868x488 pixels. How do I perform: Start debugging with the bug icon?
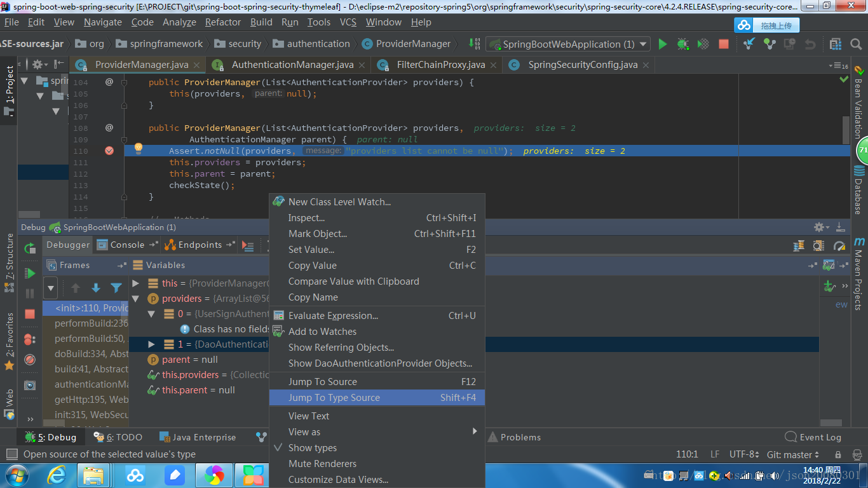[683, 44]
